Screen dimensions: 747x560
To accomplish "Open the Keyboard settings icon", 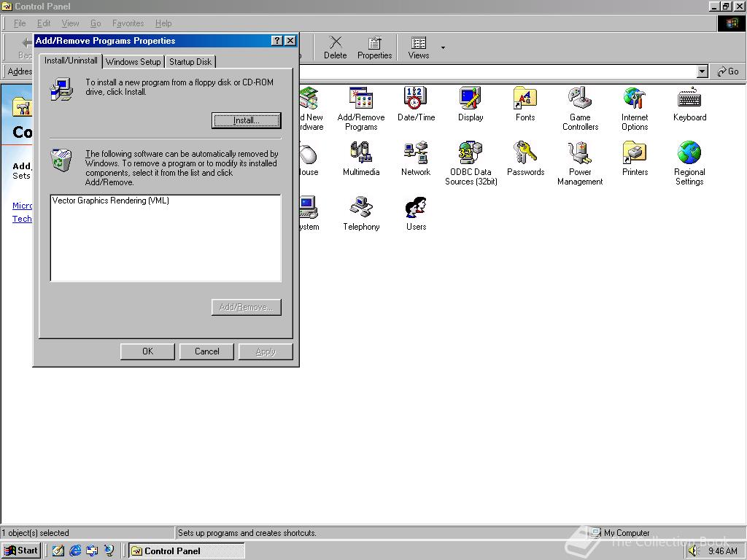I will point(689,104).
